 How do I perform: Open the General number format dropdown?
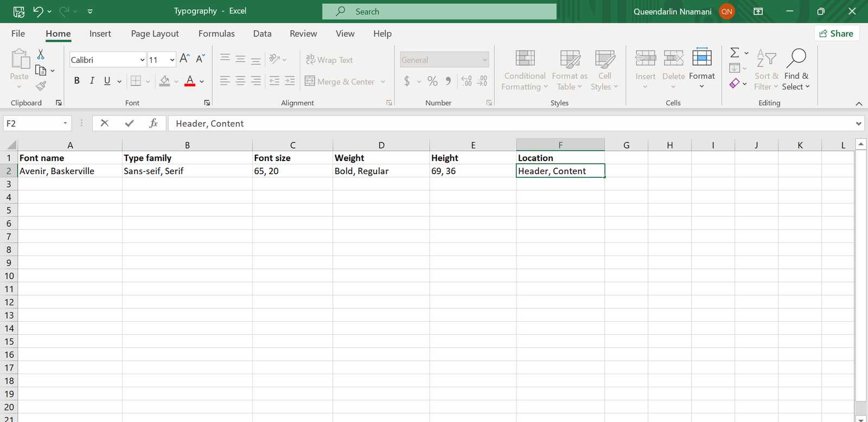coord(484,60)
